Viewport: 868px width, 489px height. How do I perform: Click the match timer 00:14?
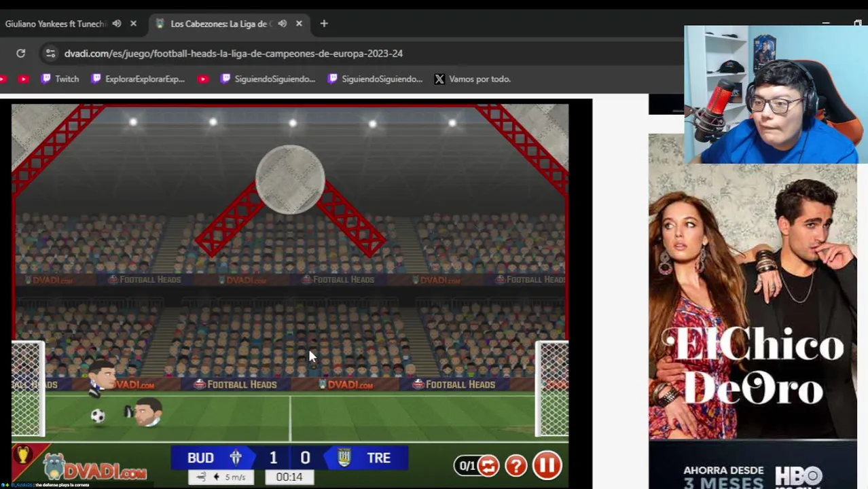(x=289, y=477)
